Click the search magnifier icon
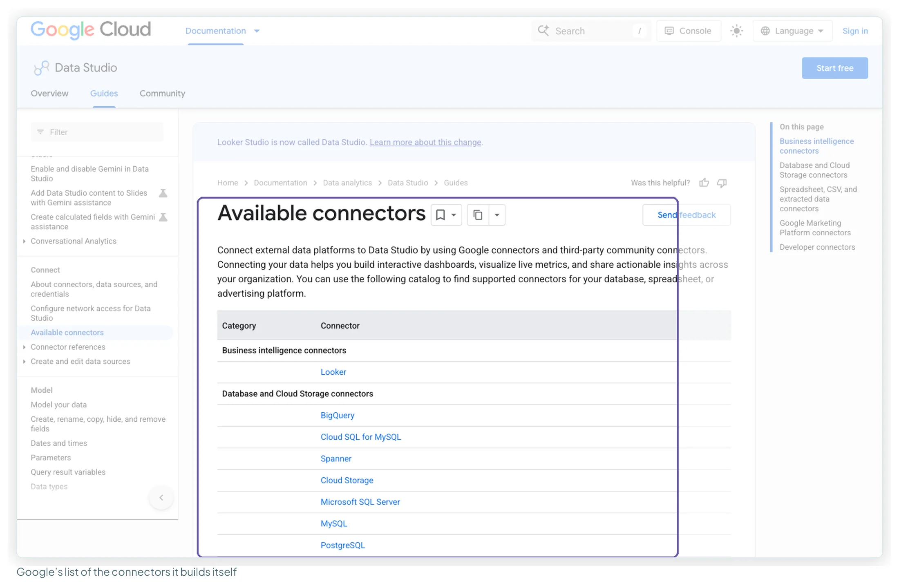This screenshot has width=899, height=588. pos(543,31)
